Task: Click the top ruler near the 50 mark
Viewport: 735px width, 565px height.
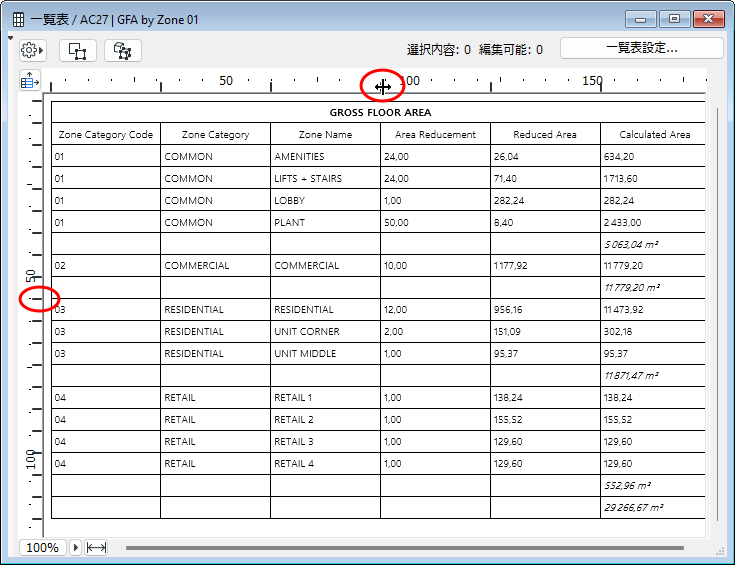Action: pyautogui.click(x=226, y=81)
